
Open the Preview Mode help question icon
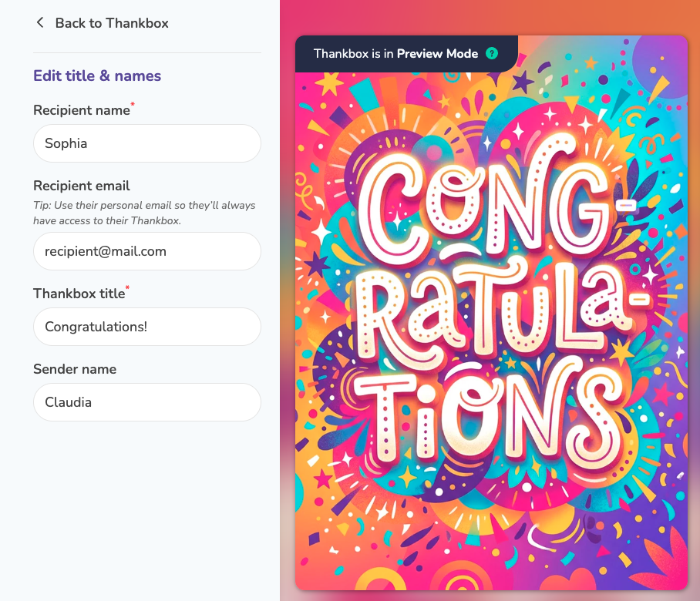click(x=492, y=53)
